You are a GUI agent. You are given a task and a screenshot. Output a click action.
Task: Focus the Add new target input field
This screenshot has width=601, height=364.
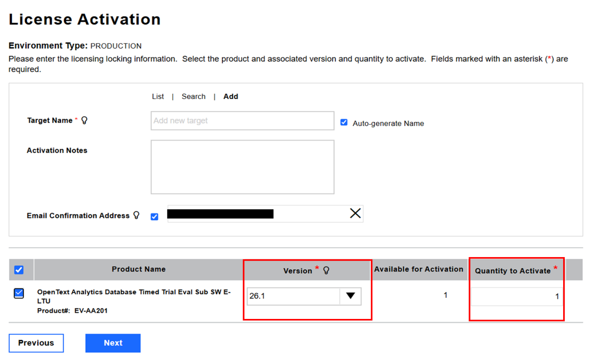242,121
